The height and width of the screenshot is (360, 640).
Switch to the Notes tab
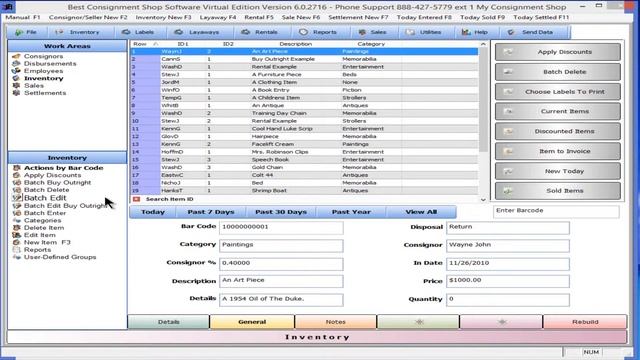pos(336,322)
